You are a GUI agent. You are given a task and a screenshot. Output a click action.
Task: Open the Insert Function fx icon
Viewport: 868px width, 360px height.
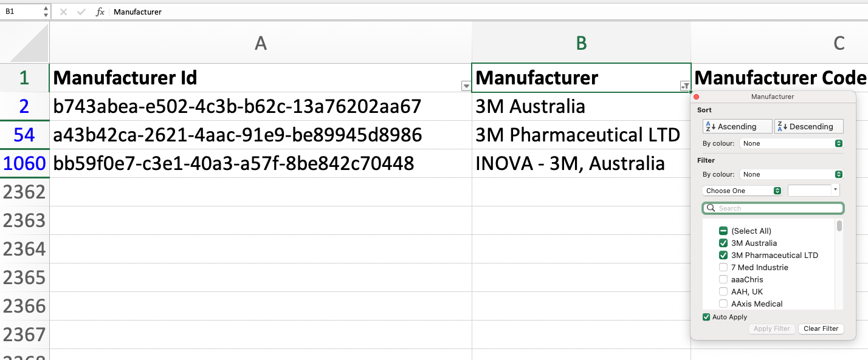tap(100, 12)
